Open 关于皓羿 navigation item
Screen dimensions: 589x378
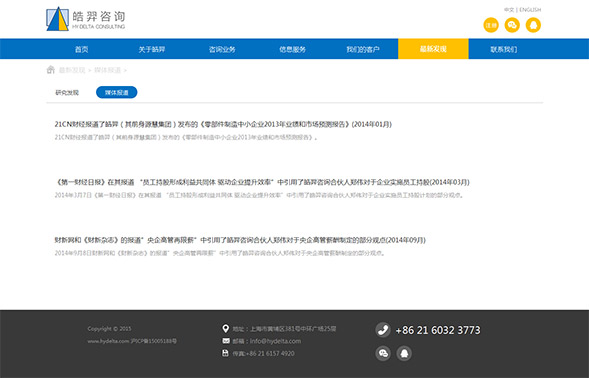pyautogui.click(x=152, y=49)
